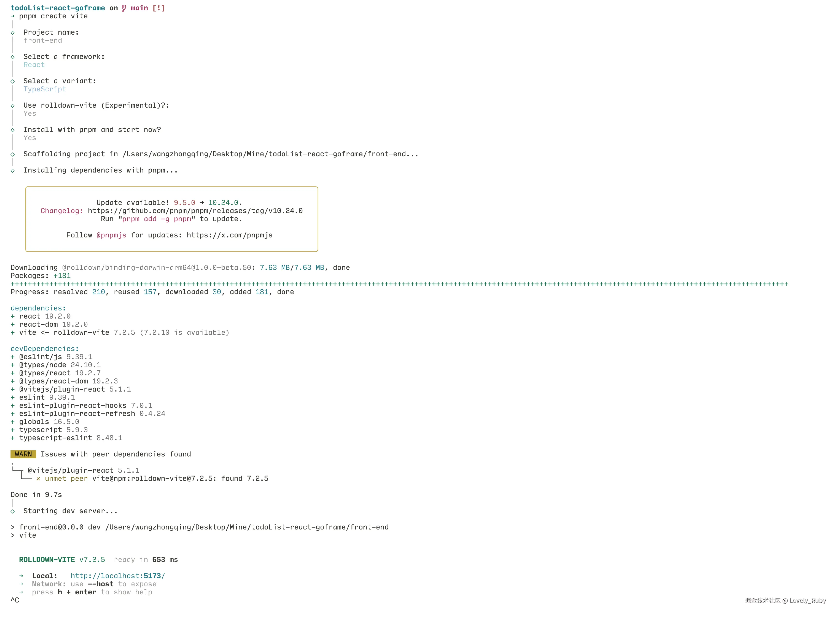The height and width of the screenshot is (618, 840).
Task: Open the https://x.com/pnpmjs link
Action: (x=229, y=235)
